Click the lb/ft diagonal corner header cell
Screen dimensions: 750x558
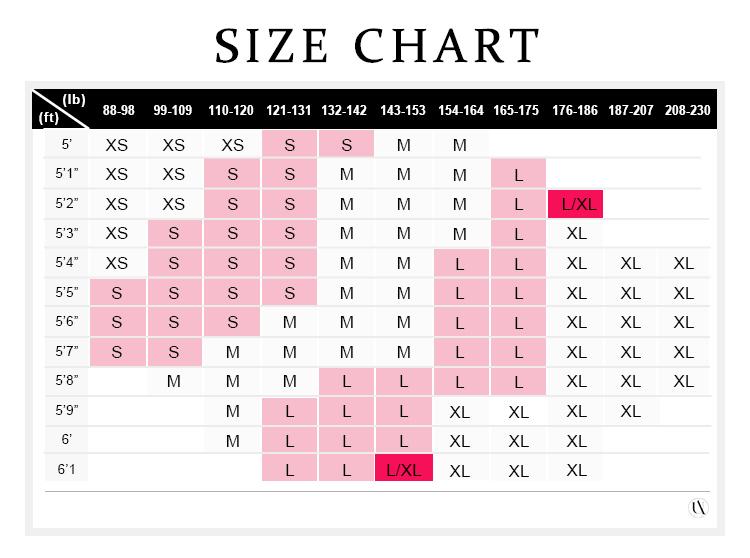pyautogui.click(x=61, y=109)
